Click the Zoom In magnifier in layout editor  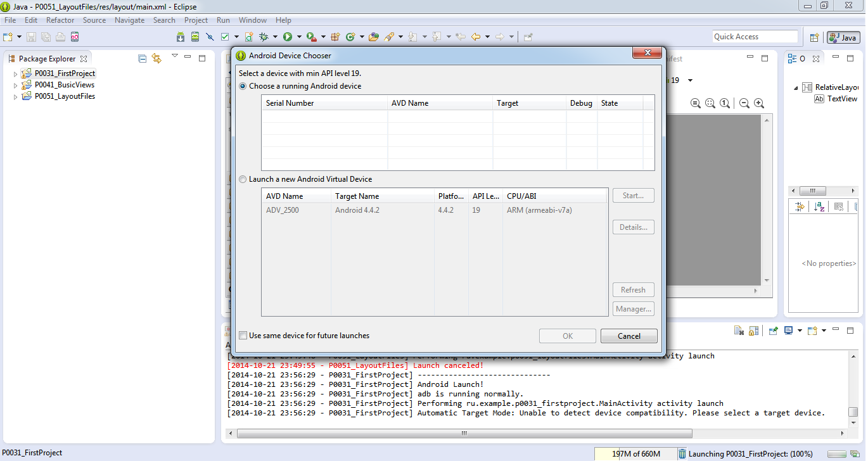click(x=759, y=103)
